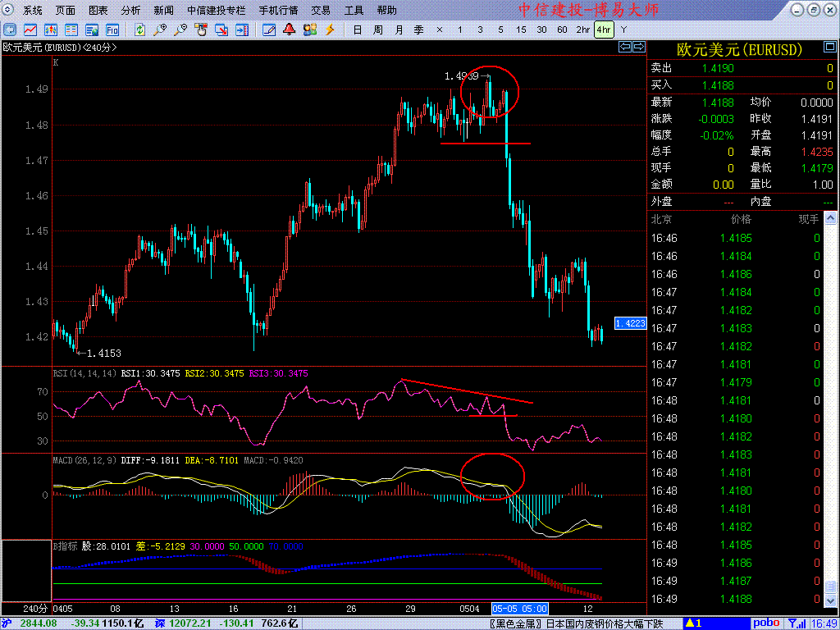Select the 1 minute period
The width and height of the screenshot is (840, 630).
[459, 30]
